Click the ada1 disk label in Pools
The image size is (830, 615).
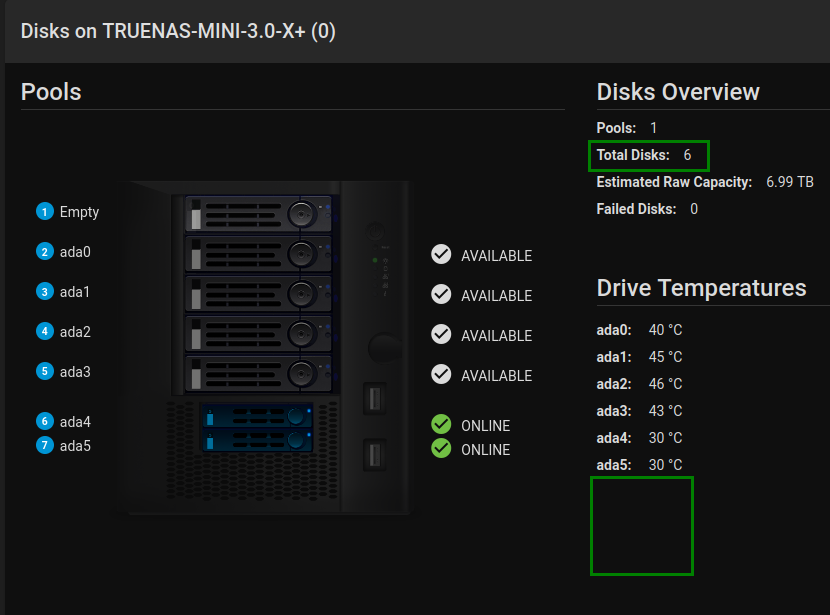75,292
